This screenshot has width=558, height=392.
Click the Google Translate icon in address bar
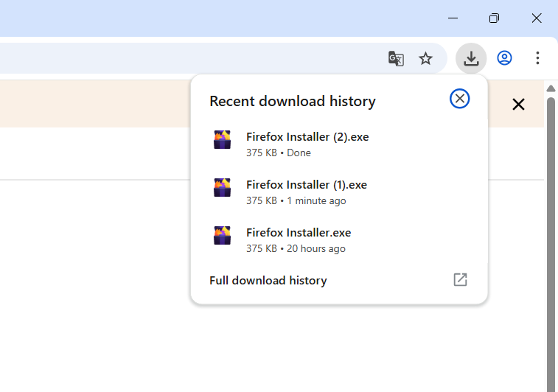click(x=396, y=58)
